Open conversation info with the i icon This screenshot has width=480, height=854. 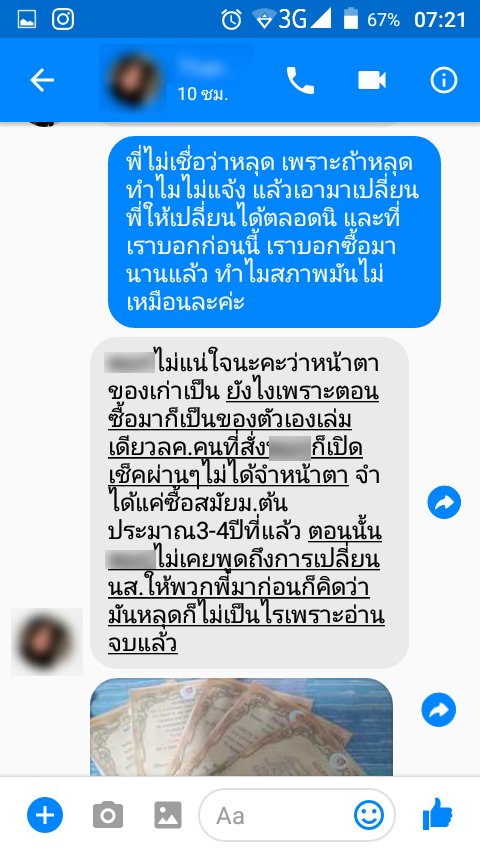443,81
